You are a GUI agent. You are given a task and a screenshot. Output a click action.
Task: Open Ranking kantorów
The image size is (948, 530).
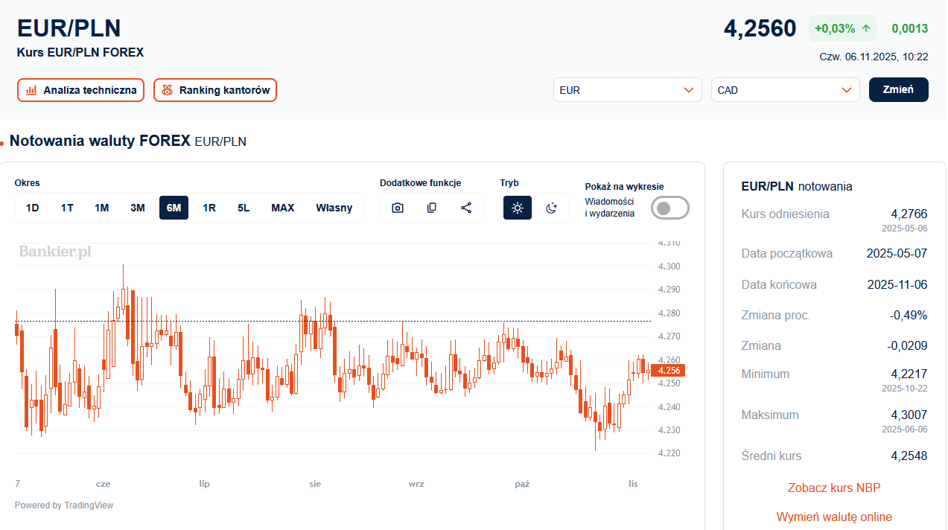click(215, 90)
